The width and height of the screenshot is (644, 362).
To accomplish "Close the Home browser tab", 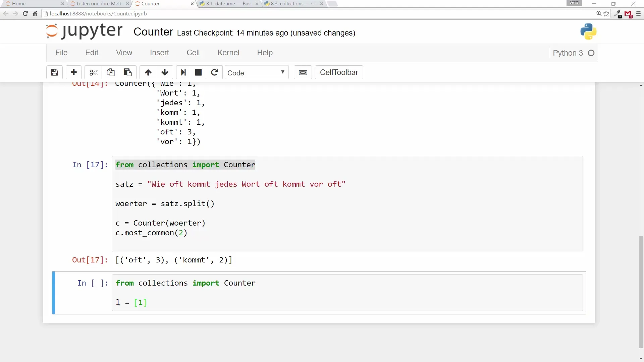I will (62, 4).
